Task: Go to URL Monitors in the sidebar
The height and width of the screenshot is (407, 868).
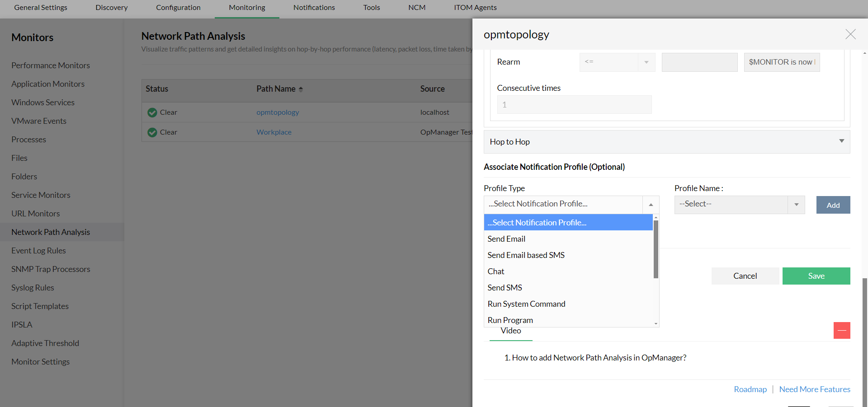Action: (36, 214)
